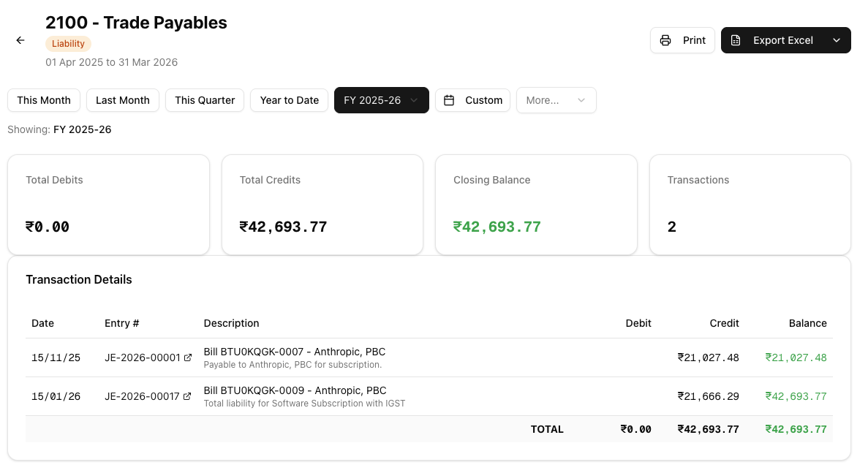Viewport: 868px width, 473px height.
Task: Choose the Year to Date filter
Action: [290, 100]
